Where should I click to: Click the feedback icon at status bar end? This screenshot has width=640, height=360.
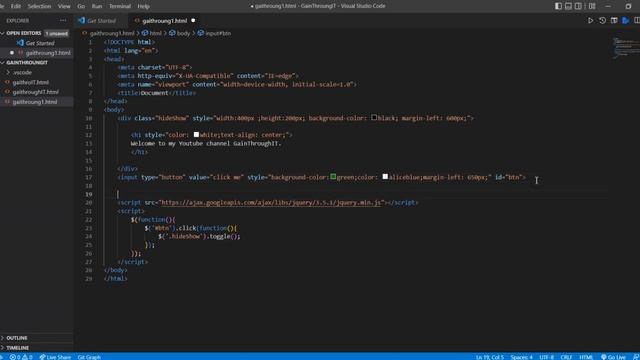(x=636, y=357)
